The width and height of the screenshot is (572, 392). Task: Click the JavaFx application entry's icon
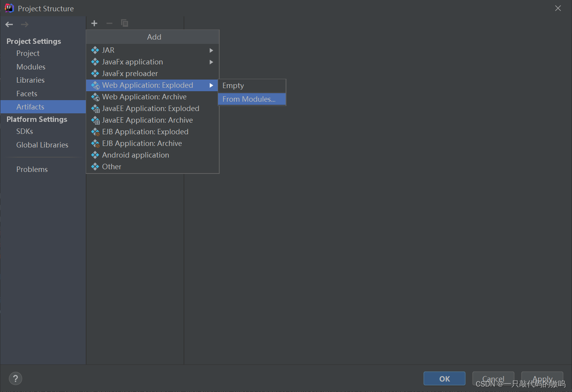coord(95,62)
